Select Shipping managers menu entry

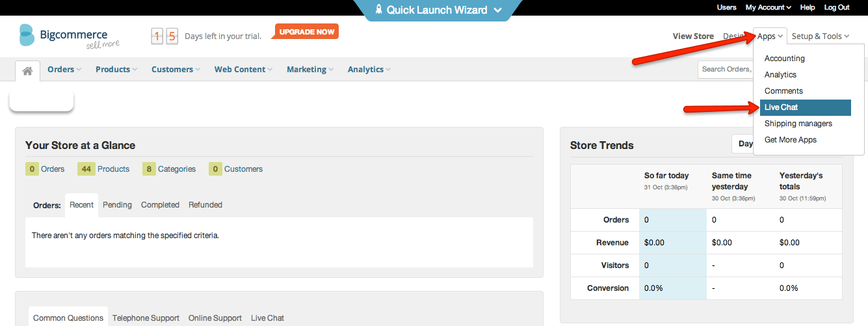point(806,124)
